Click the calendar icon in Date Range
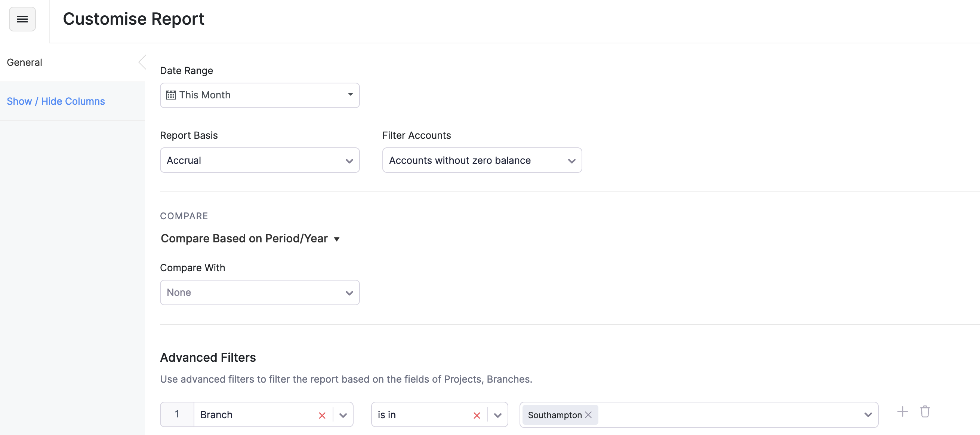The height and width of the screenshot is (435, 980). click(x=171, y=95)
